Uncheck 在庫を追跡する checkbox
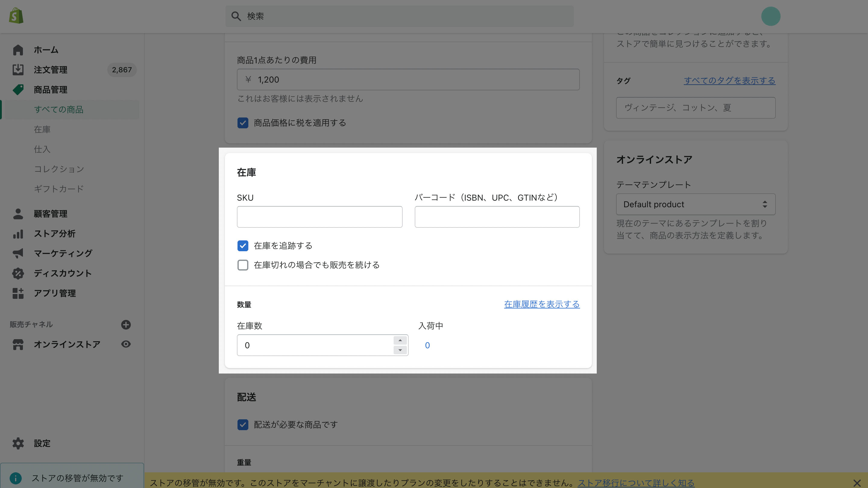Viewport: 868px width, 488px height. click(x=243, y=246)
